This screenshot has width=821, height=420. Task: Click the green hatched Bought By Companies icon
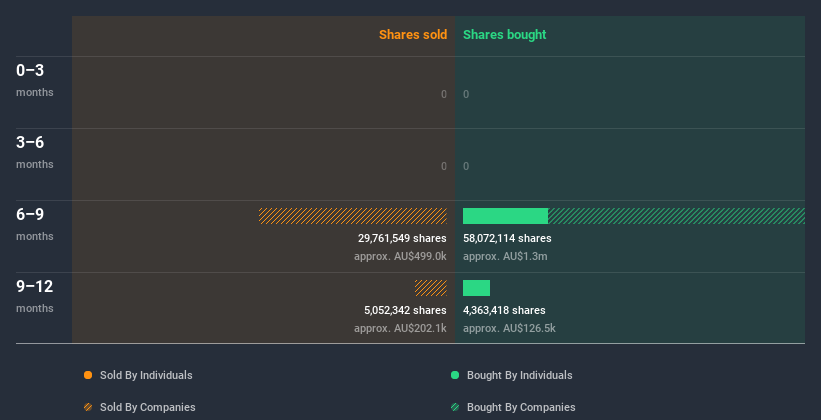coord(455,407)
